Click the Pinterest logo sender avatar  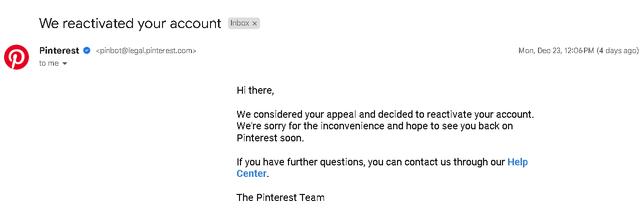[x=16, y=57]
